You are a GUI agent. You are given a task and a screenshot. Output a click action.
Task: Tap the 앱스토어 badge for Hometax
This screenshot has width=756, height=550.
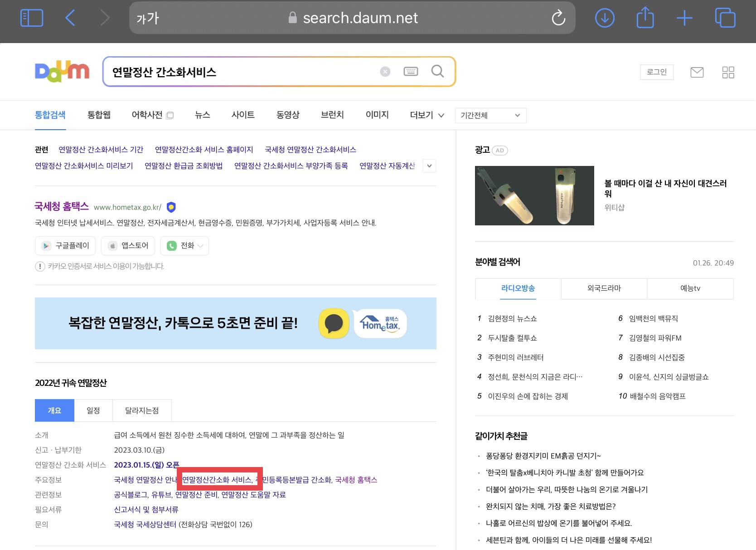(127, 245)
